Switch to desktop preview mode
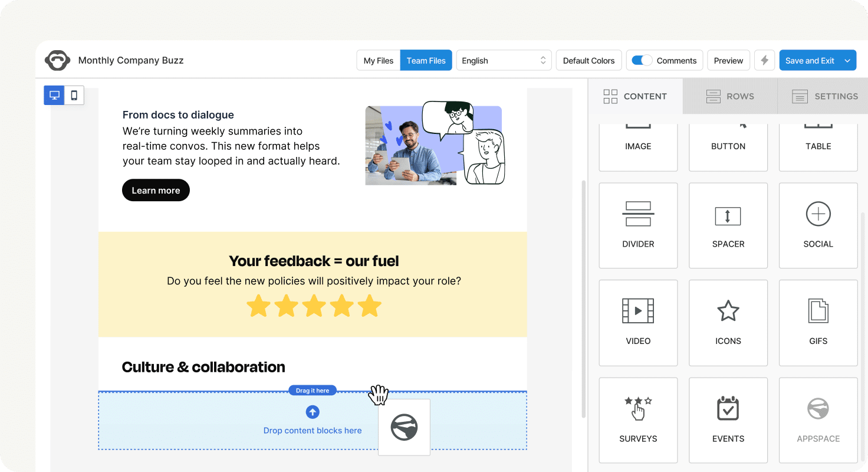The width and height of the screenshot is (868, 472). (x=53, y=94)
